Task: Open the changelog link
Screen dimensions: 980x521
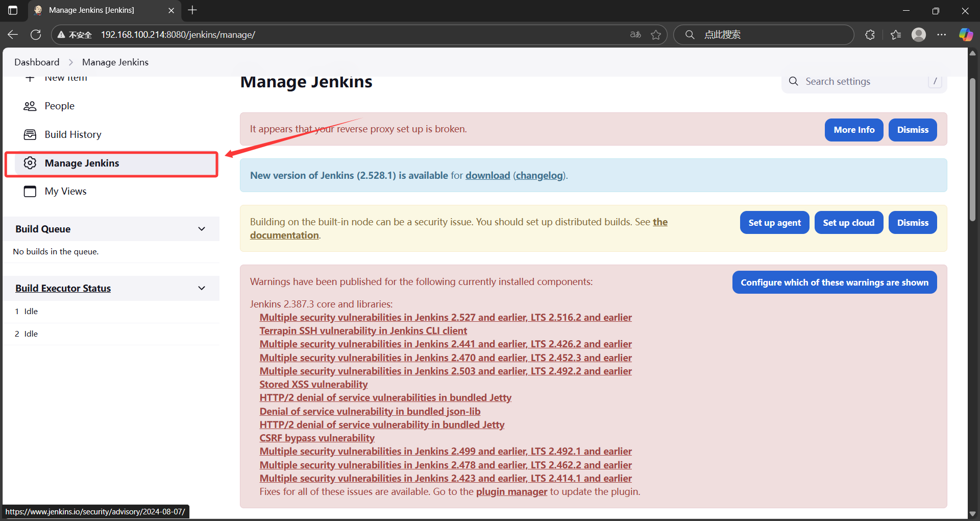Action: [540, 175]
